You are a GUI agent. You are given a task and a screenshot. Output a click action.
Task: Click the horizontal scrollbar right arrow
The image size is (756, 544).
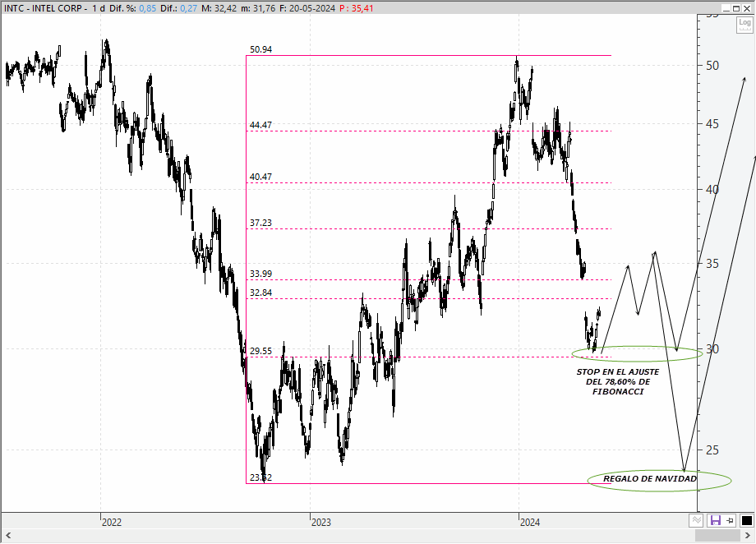point(748,535)
